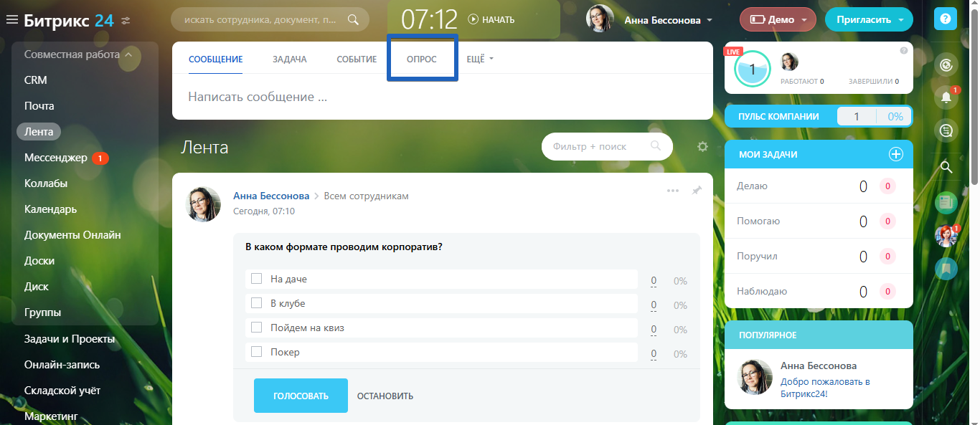Click the live pulse circle showing 1
This screenshot has height=425, width=980.
[x=752, y=69]
